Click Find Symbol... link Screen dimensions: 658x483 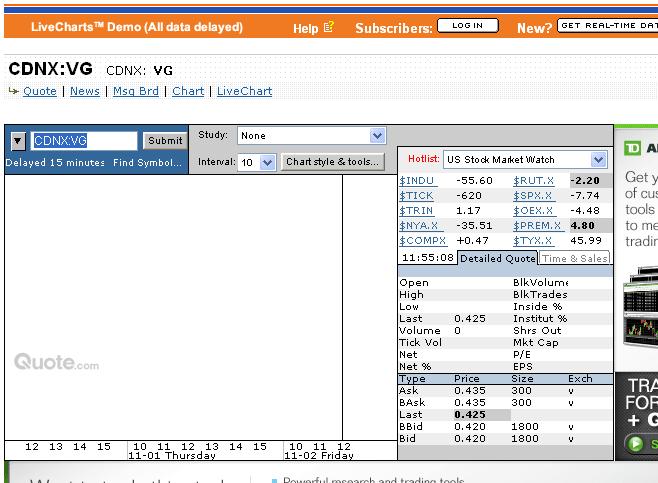147,162
